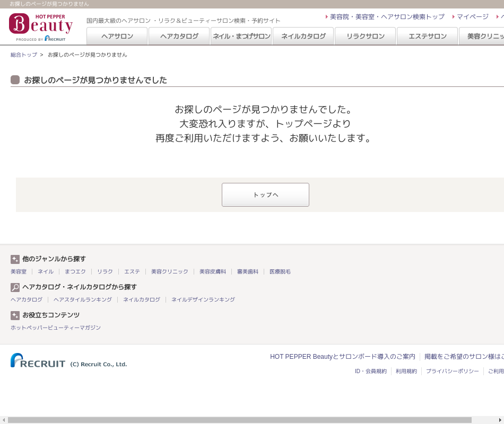Click the まつエク genre link
The height and width of the screenshot is (424, 504).
coord(75,271)
